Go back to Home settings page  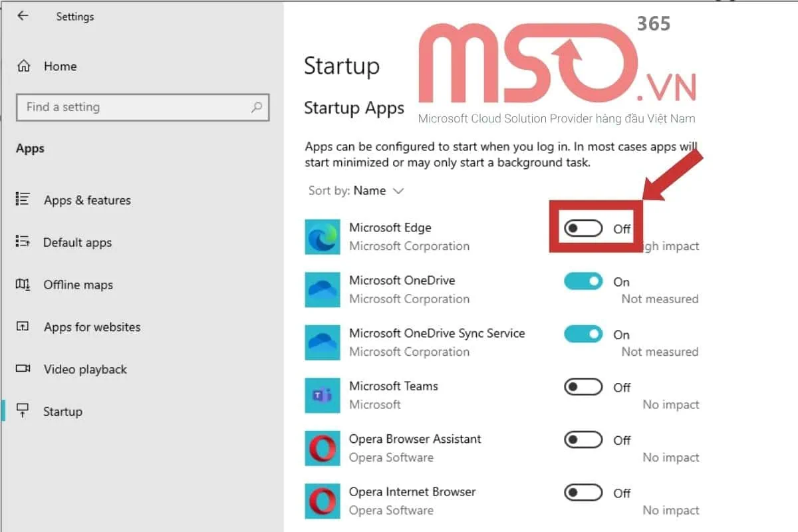tap(60, 66)
